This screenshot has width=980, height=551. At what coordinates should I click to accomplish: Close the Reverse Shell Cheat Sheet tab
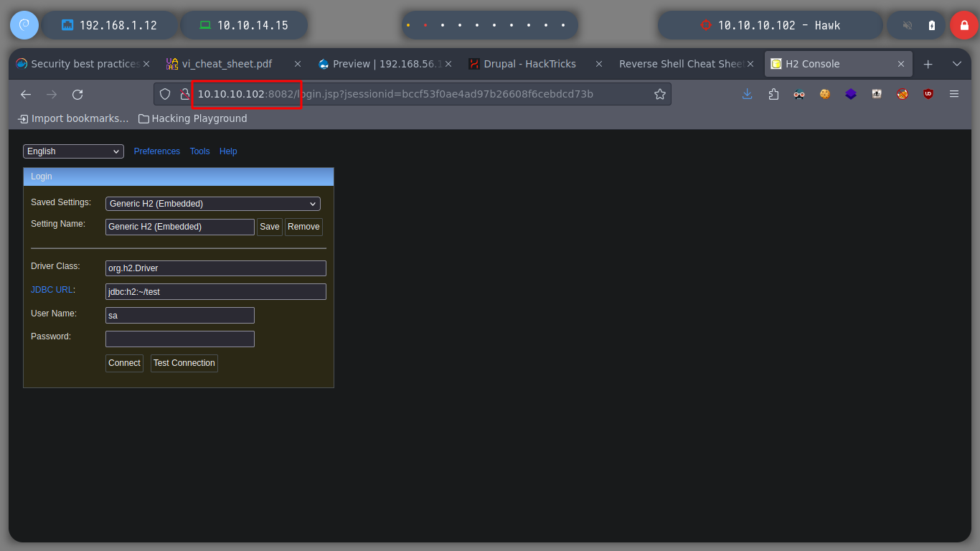pyautogui.click(x=750, y=64)
